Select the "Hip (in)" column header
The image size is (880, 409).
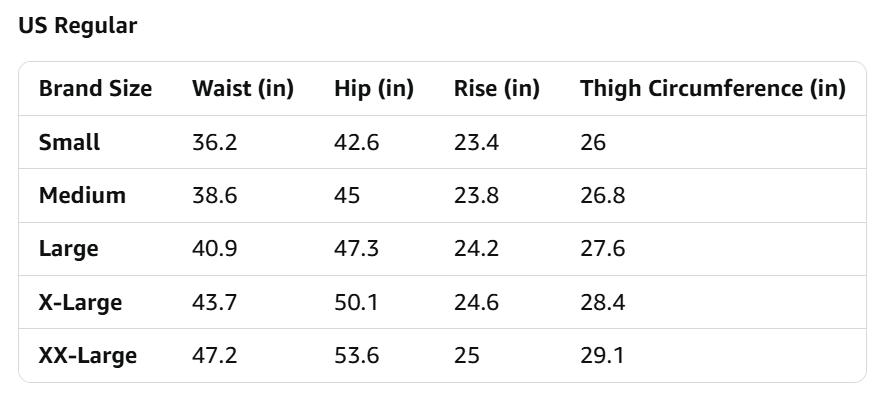[373, 88]
